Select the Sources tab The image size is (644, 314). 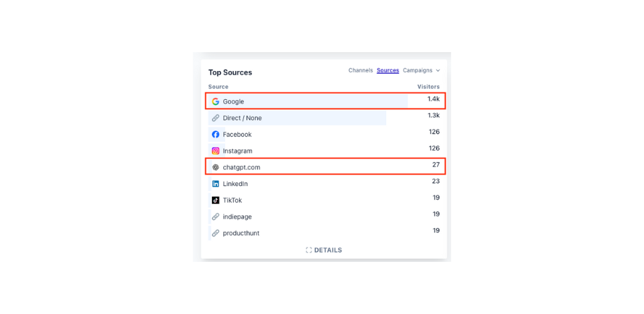click(388, 70)
